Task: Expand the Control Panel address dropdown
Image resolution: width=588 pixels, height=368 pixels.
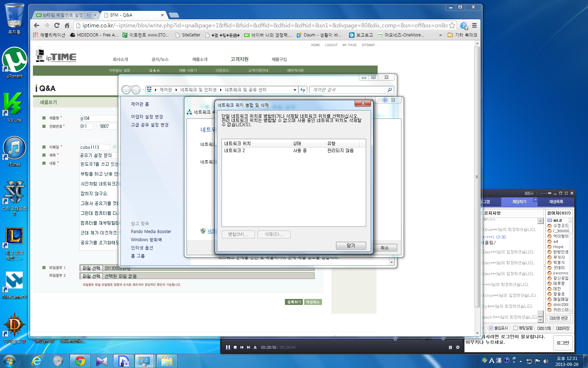Action: [x=295, y=90]
